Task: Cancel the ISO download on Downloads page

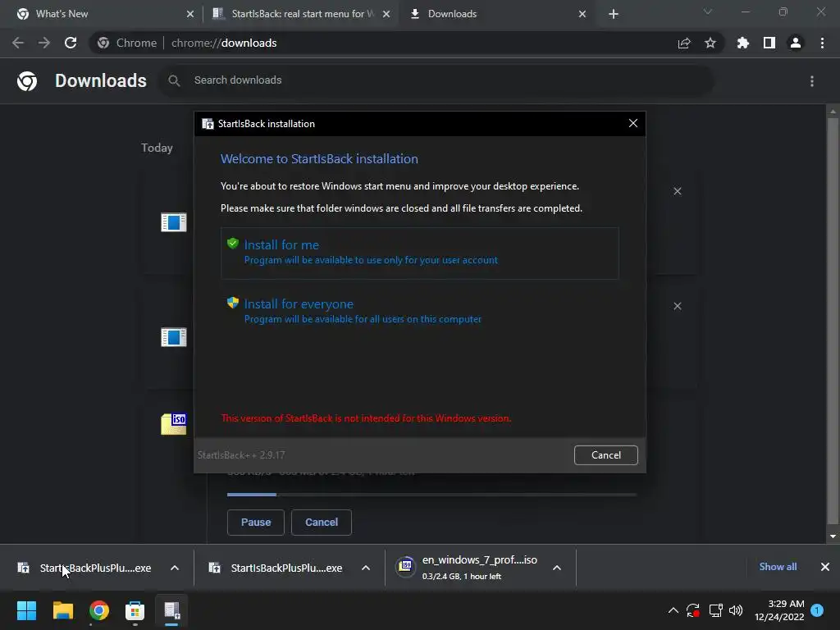Action: 322,523
